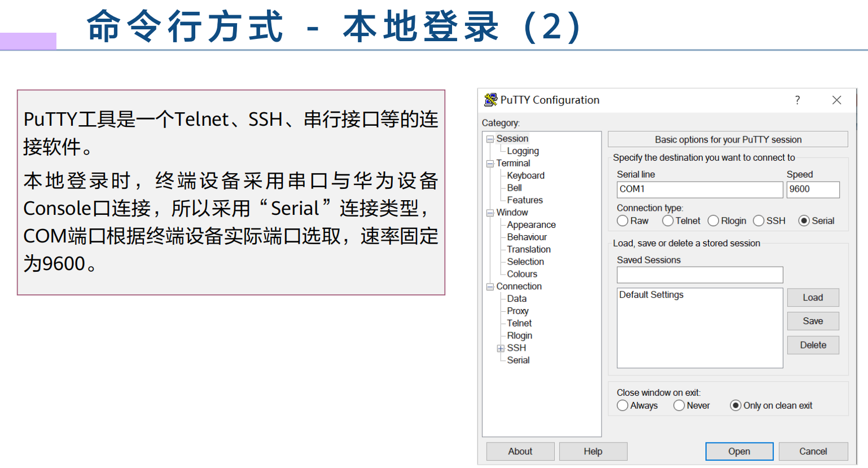Collapse the Window tree node
This screenshot has width=868, height=468.
click(490, 213)
